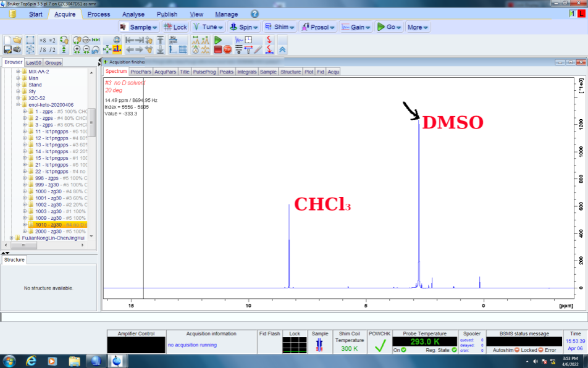
Task: Click the printer icon in toolbar
Action: coord(17,50)
